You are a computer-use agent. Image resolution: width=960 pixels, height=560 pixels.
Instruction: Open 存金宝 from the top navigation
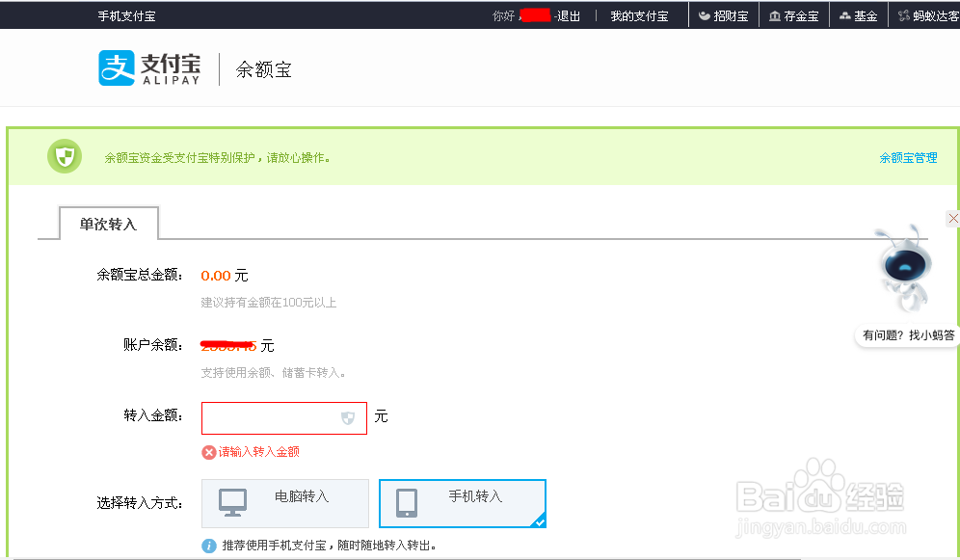click(793, 14)
